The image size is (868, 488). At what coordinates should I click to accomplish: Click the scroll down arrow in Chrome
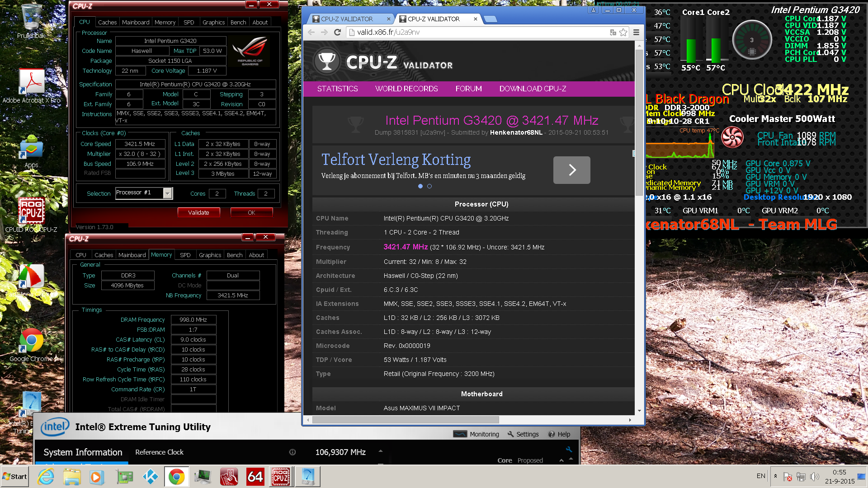pos(639,411)
